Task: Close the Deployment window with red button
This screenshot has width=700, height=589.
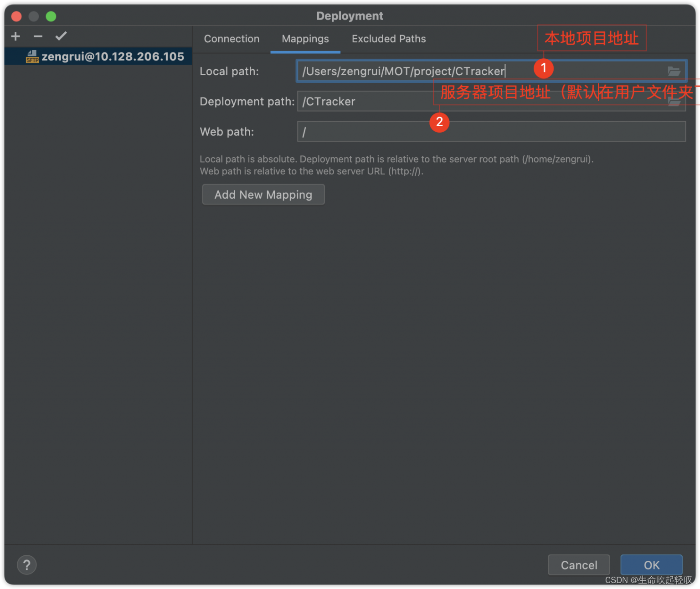Action: pos(16,16)
